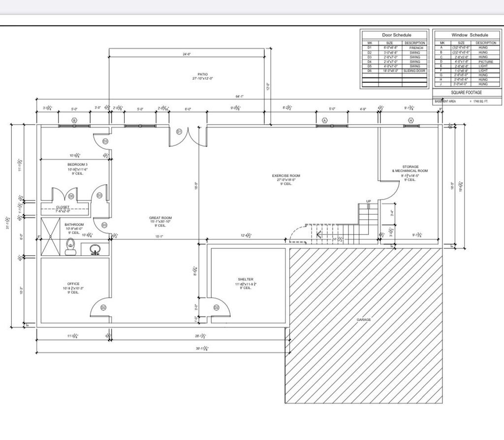This screenshot has width=504, height=440.
Task: Select the 64'-1" overall dimension text
Action: point(240,97)
